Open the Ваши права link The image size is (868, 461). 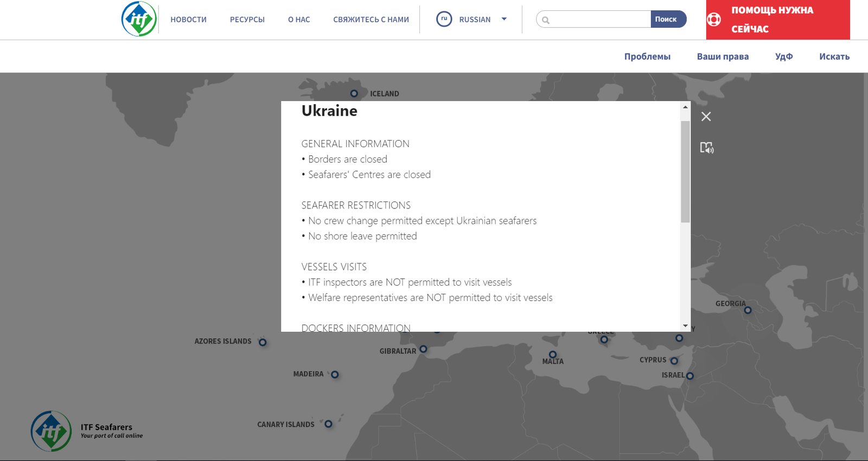[x=723, y=56]
